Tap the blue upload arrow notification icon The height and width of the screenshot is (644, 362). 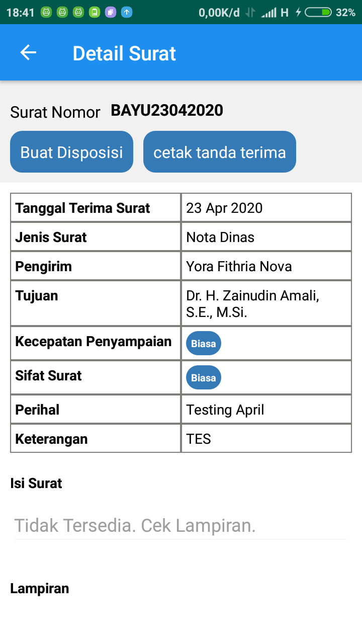click(127, 13)
